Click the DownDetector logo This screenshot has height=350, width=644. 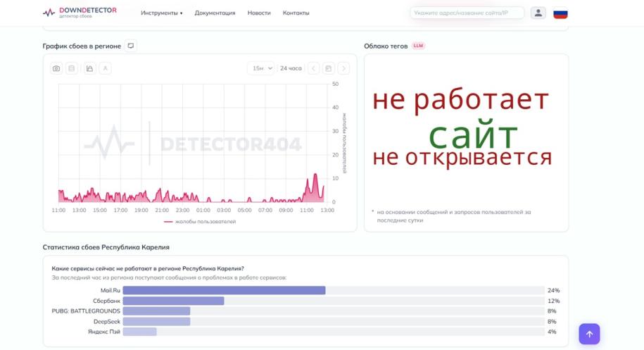[80, 13]
